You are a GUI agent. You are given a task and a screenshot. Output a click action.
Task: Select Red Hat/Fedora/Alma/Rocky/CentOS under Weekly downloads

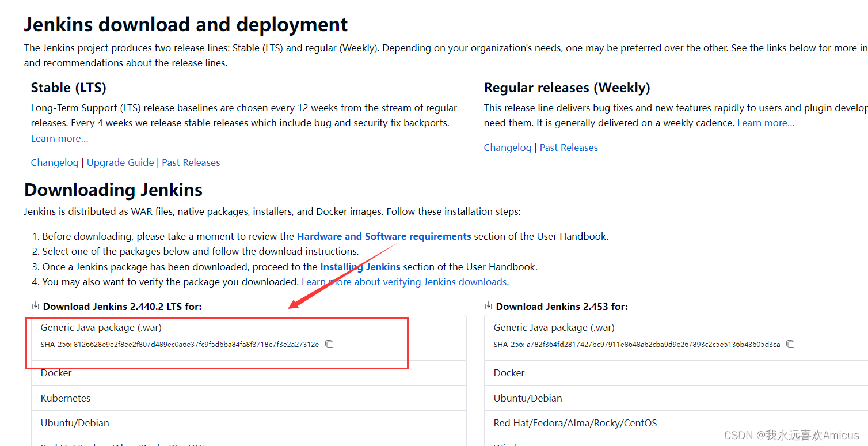coord(676,423)
